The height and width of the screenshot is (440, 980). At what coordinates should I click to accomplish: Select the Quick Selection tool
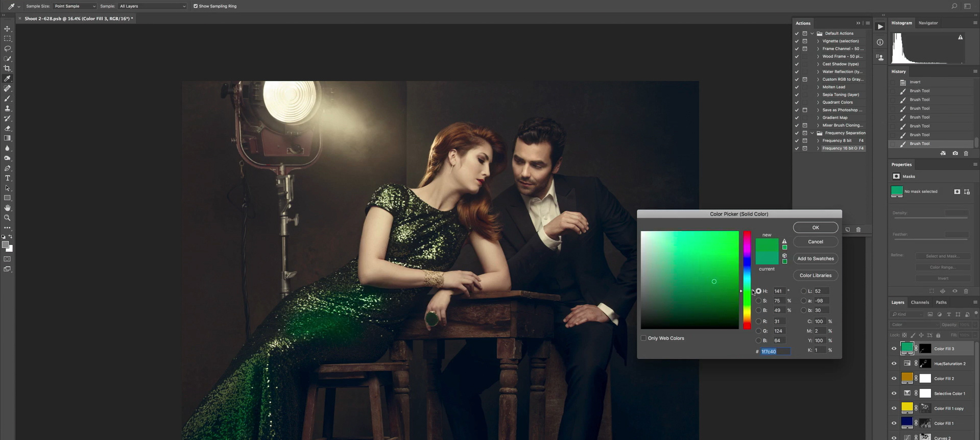pyautogui.click(x=7, y=59)
